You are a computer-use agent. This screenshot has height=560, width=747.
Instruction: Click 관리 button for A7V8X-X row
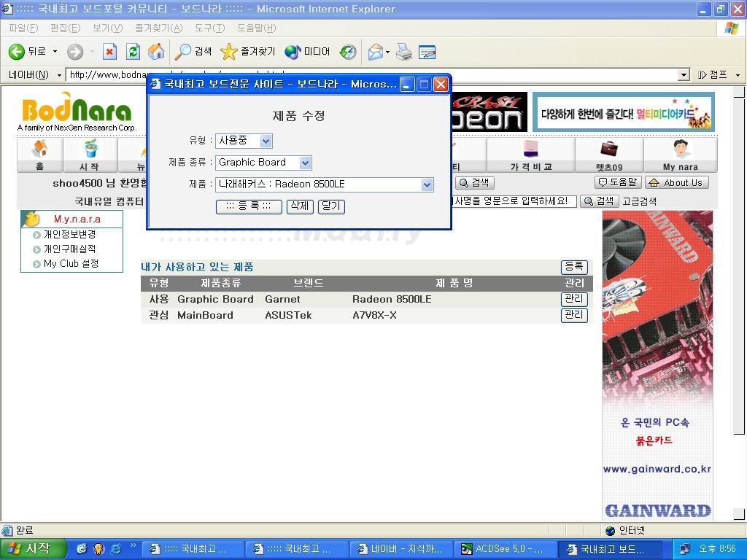click(x=574, y=315)
